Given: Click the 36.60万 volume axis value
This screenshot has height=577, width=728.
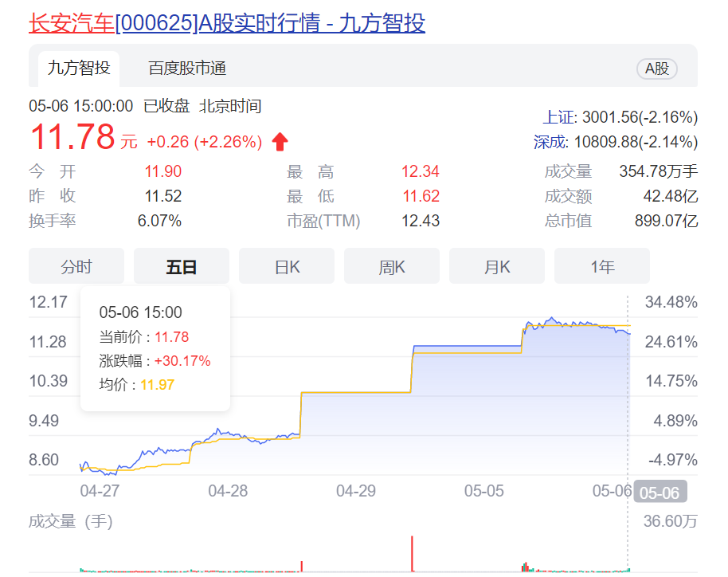Looking at the screenshot, I should (671, 521).
